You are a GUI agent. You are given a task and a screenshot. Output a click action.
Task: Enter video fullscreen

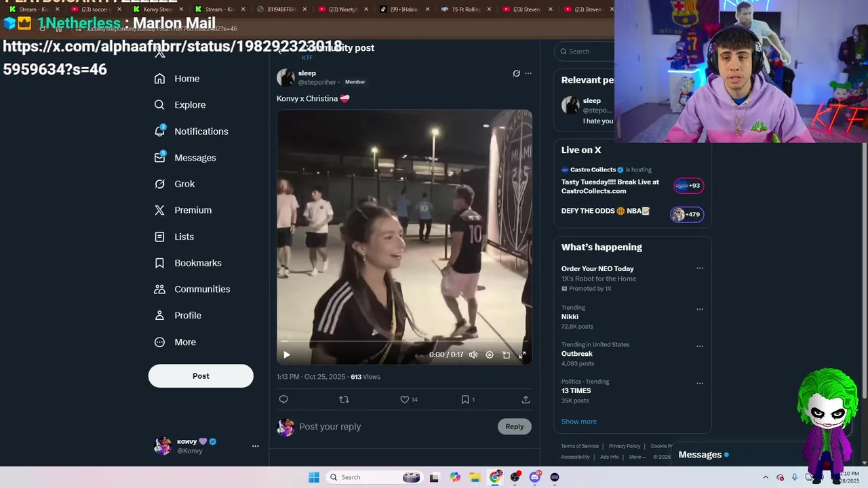click(522, 354)
